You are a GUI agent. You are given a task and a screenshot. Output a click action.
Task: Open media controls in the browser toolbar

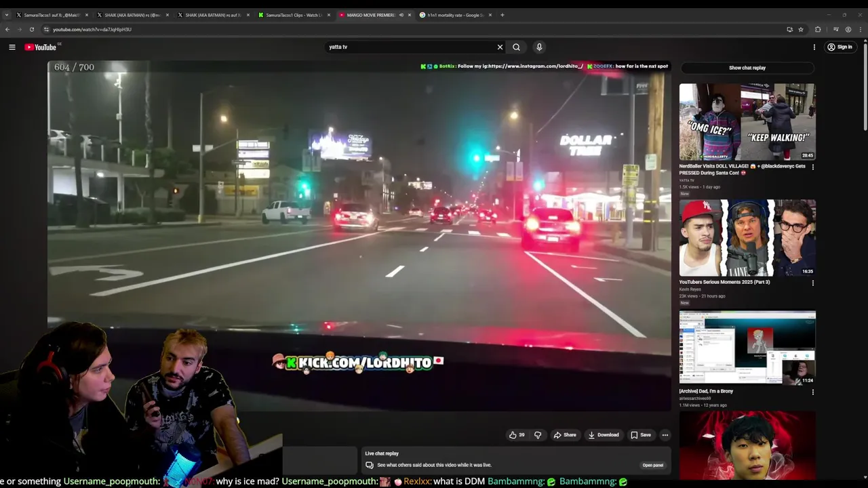(835, 29)
